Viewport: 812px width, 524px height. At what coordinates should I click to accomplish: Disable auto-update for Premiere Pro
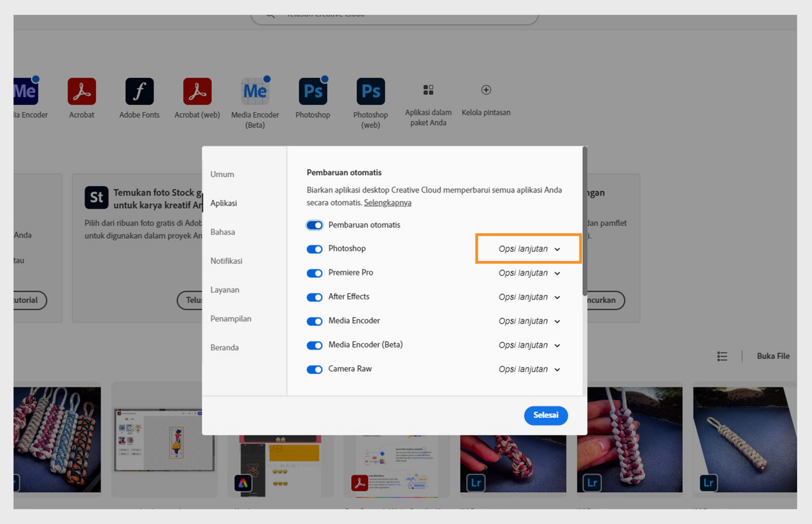tap(314, 273)
